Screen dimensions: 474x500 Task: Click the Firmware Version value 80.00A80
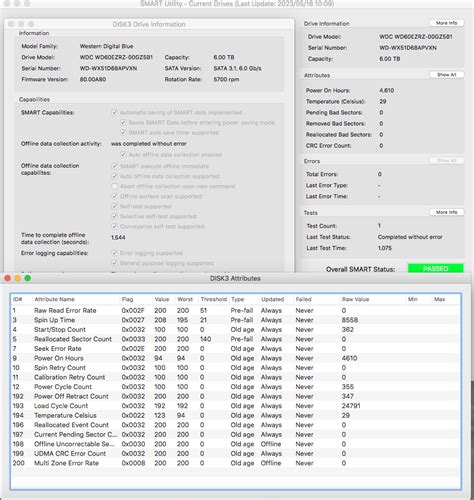(93, 79)
